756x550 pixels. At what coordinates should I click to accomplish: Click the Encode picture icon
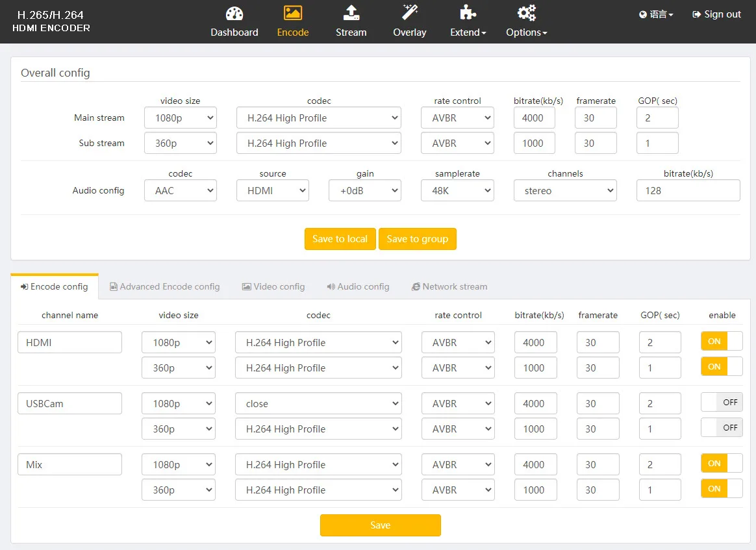[292, 13]
